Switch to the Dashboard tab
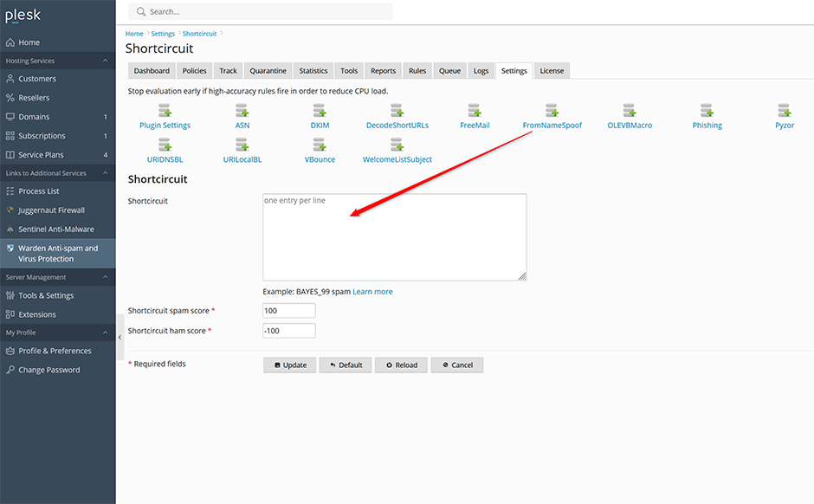This screenshot has width=814, height=504. click(152, 71)
